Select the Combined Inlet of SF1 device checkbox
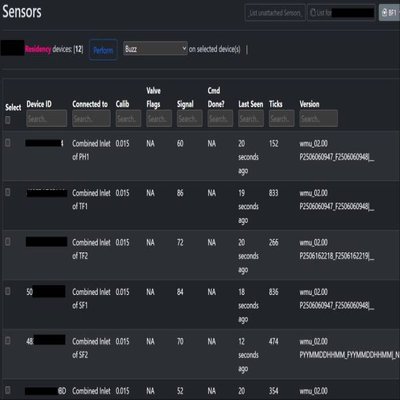Viewport: 400px width, 400px height. coord(8,291)
